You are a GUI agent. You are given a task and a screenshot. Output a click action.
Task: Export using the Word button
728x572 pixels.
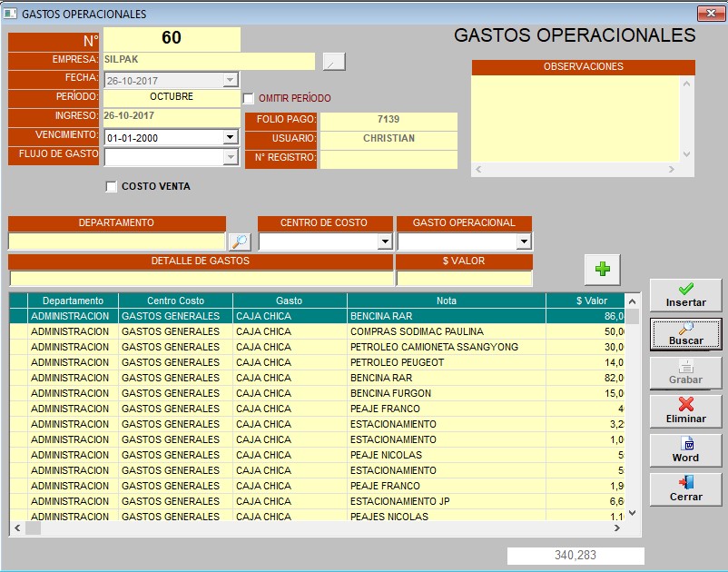tap(685, 449)
